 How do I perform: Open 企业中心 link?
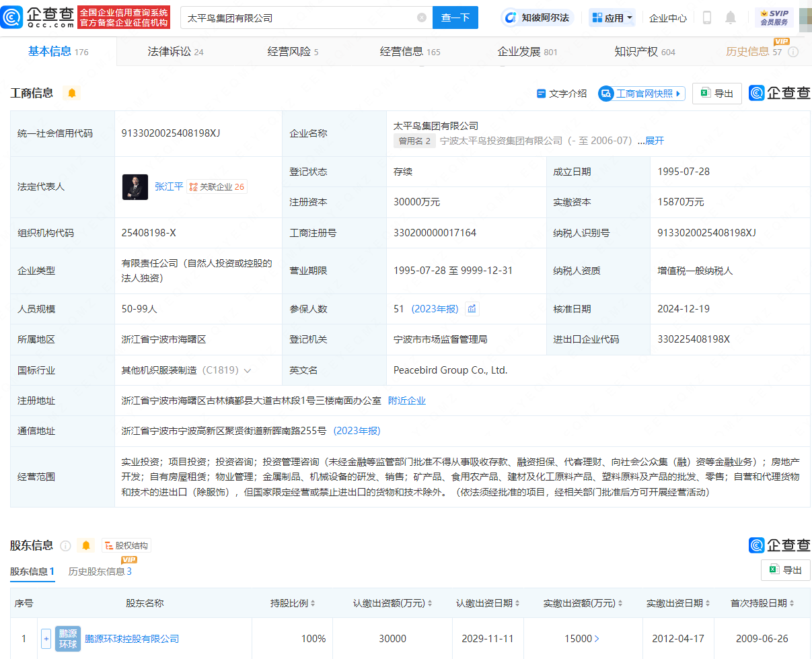click(668, 18)
